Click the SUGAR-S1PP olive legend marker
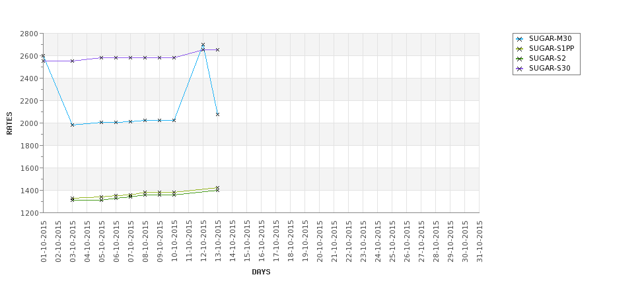 point(520,49)
